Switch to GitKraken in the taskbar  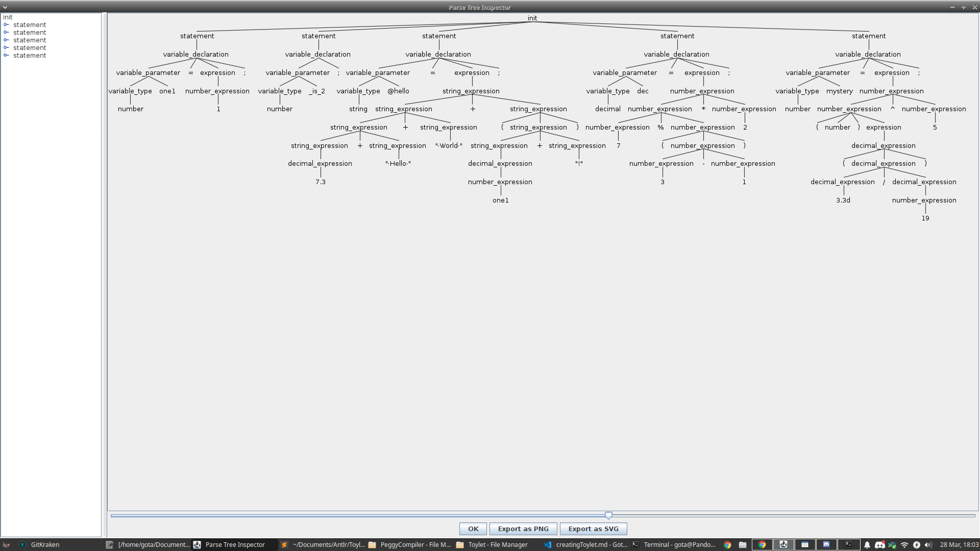[40, 544]
